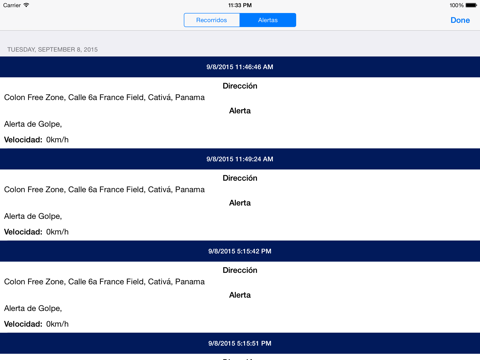Click the second Alerta de Golpe text
480x360 pixels.
(33, 216)
